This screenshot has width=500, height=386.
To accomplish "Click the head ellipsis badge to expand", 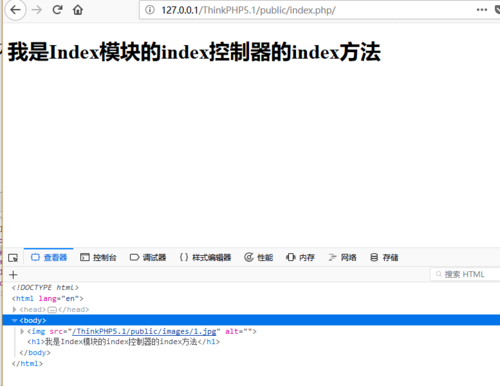I will click(x=52, y=310).
